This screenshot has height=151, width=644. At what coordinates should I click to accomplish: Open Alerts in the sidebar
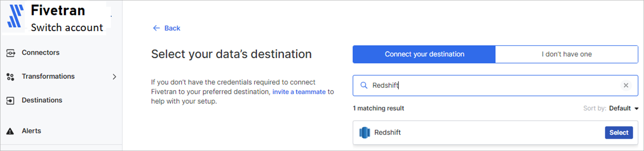31,131
